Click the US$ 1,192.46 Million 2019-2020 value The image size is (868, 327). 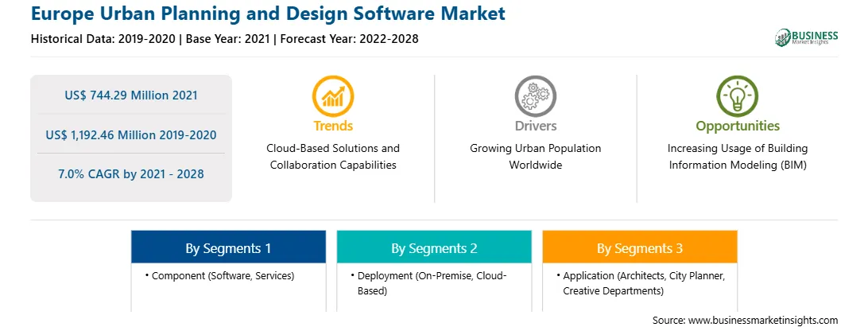tap(130, 134)
